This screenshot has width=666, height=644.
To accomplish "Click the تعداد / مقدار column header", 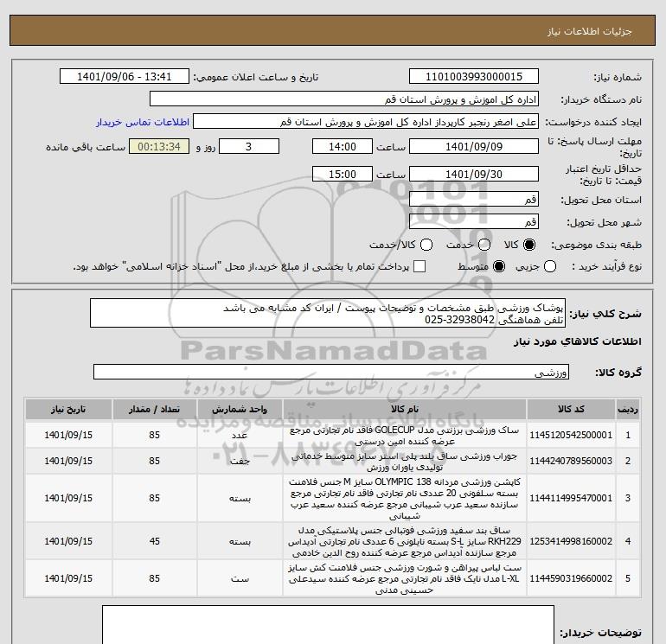I will pyautogui.click(x=154, y=410).
